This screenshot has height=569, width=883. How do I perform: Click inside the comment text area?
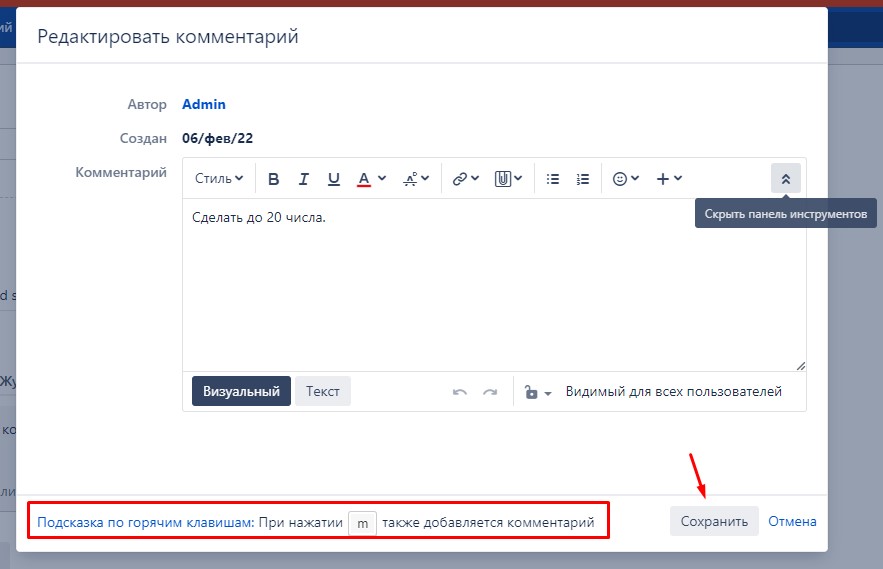(494, 284)
